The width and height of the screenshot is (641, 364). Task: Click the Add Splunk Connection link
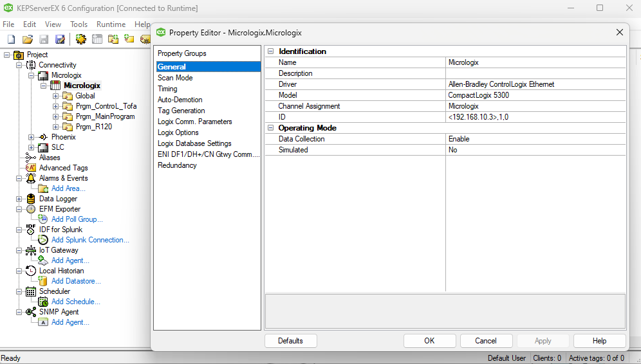[90, 240]
